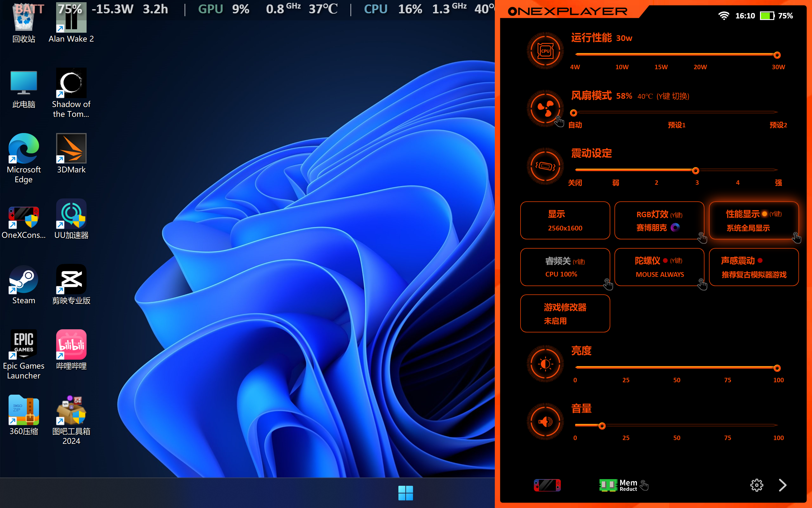Launch 剪映专业版 (CapCut) shortcut

coord(71,285)
